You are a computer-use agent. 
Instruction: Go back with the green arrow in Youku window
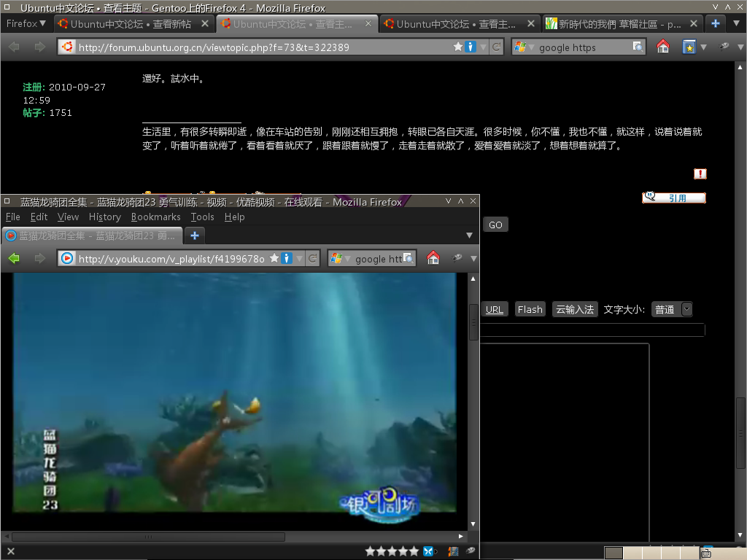tap(15, 258)
